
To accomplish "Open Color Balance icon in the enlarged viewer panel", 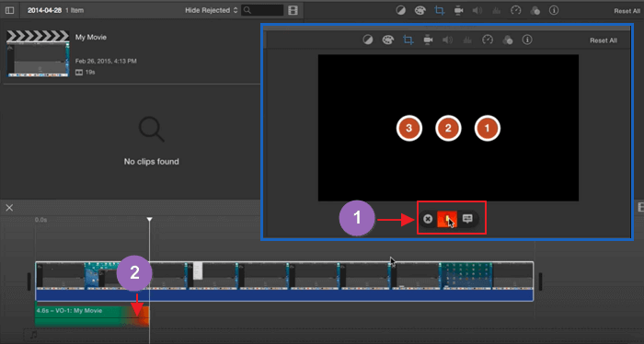I will (x=368, y=40).
